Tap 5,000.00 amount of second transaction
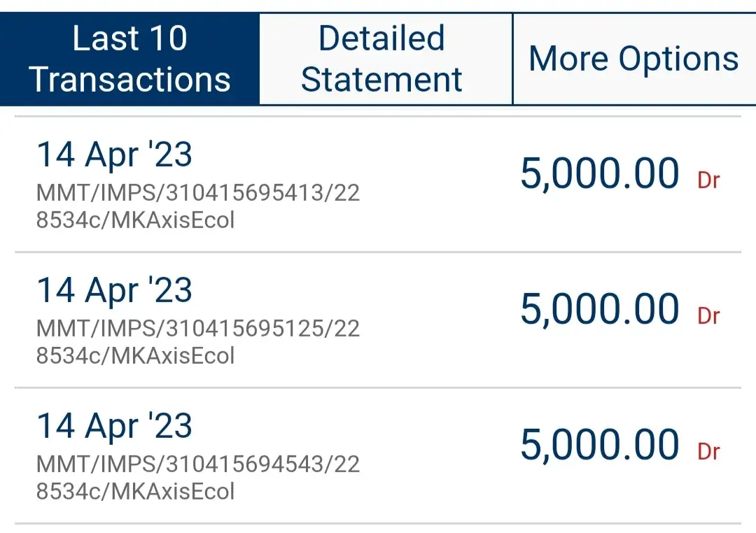756x533 pixels. pos(599,310)
